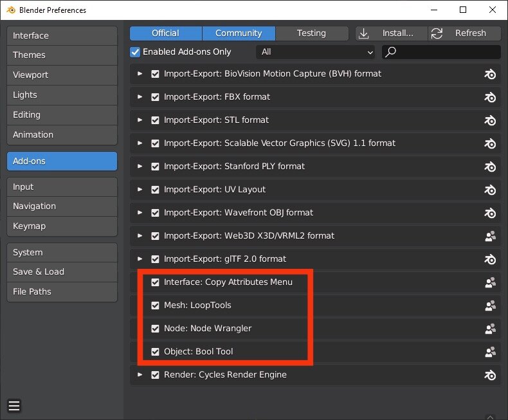
Task: Expand UV Layout add-on details
Action: click(x=140, y=189)
